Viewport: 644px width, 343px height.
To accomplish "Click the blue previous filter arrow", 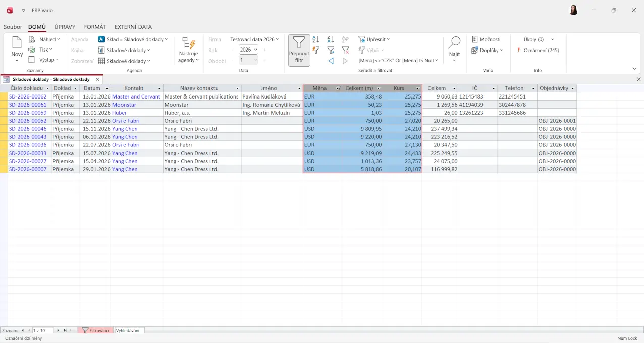I will 331,61.
